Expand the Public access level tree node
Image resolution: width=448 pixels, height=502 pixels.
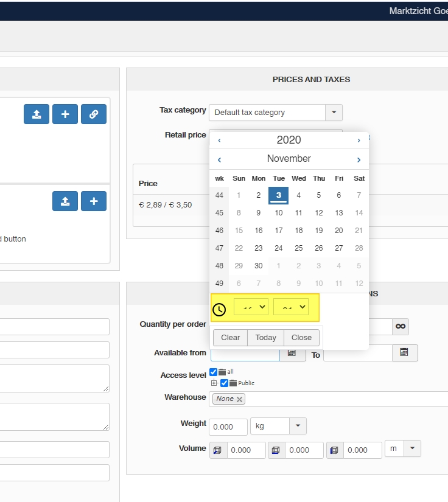(x=214, y=383)
